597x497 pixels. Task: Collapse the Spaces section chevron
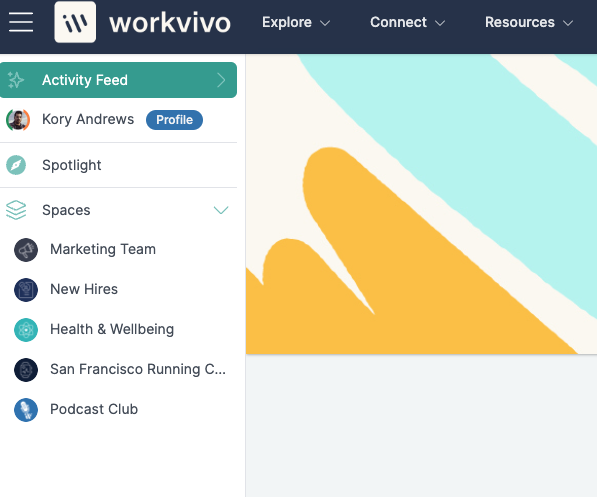tap(221, 210)
